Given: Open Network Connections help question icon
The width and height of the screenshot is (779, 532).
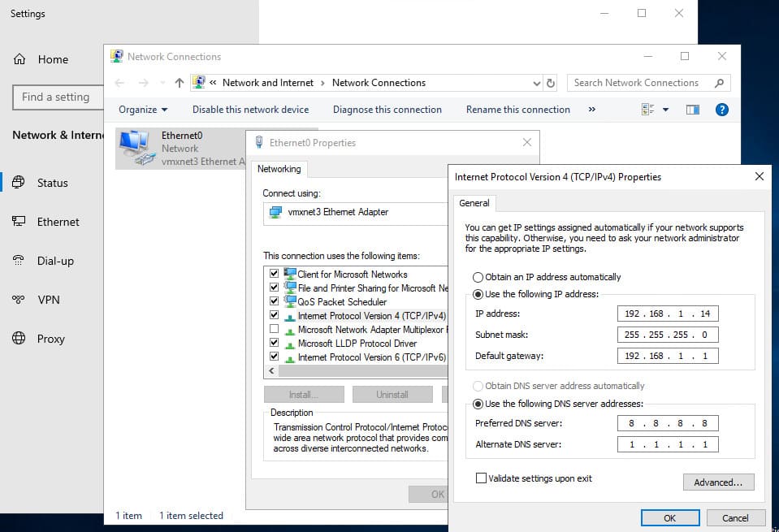Looking at the screenshot, I should (x=721, y=110).
